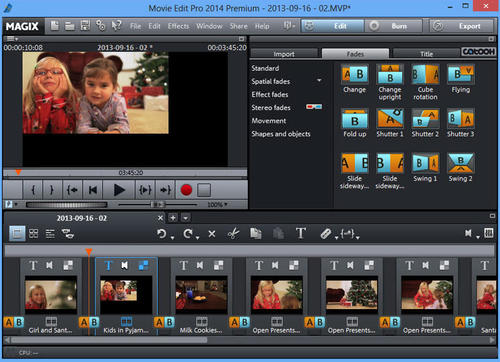Click the redo arrow icon
Screen dimensions: 500x362
(x=188, y=234)
